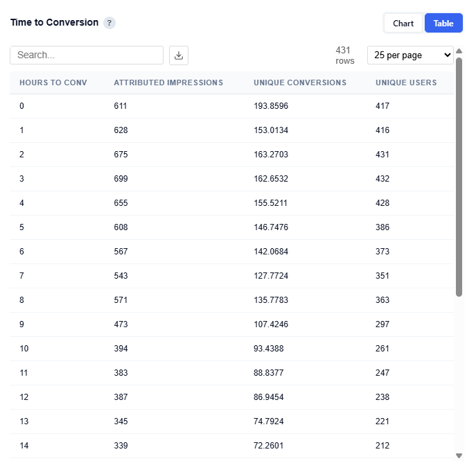476x470 pixels.
Task: Switch to the Table view
Action: tap(443, 24)
